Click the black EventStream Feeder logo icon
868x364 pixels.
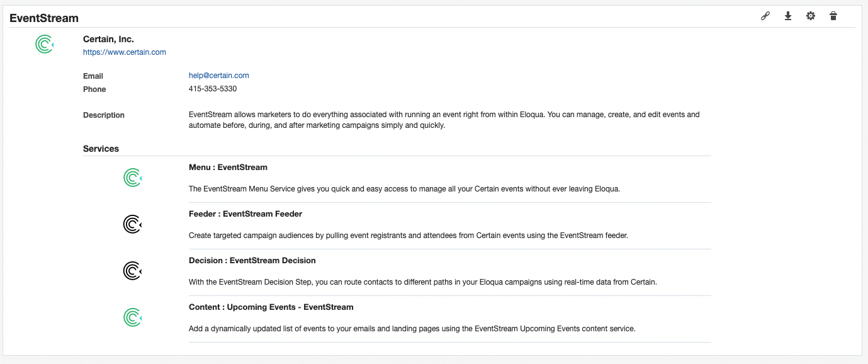tap(133, 224)
